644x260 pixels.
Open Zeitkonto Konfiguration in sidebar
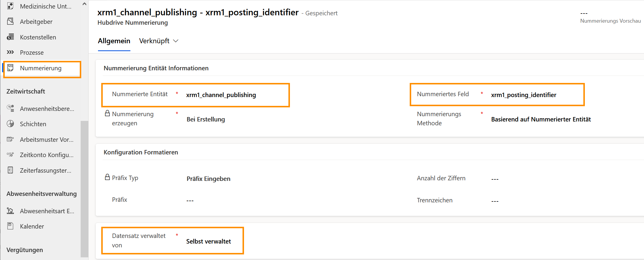pyautogui.click(x=47, y=155)
